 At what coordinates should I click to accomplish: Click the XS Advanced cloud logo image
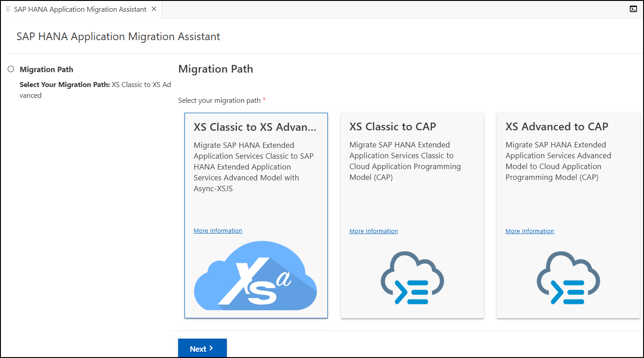[256, 275]
